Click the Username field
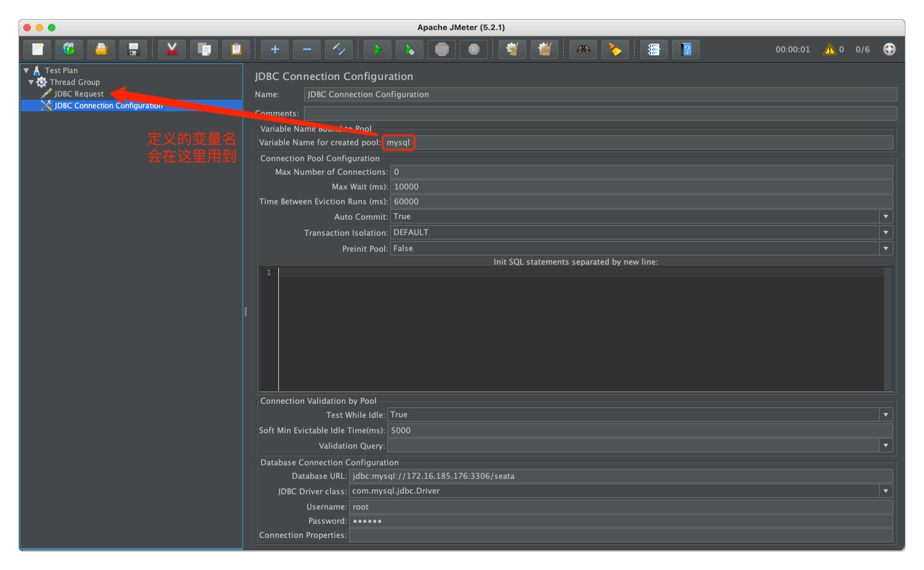Screen dimensions: 924x570 621,507
